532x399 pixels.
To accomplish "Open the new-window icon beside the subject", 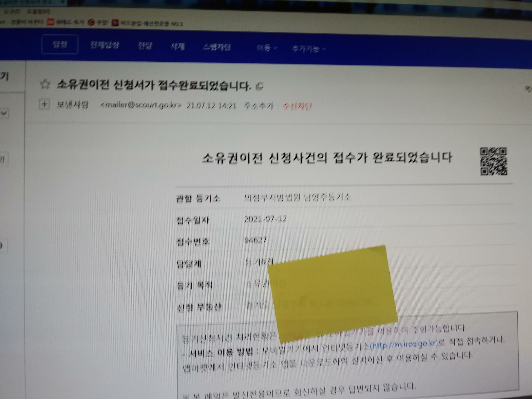I will [x=259, y=87].
